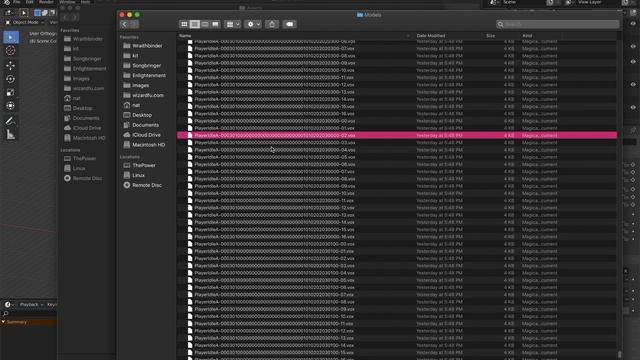
Task: Open Documents in front Finder sidebar
Action: tap(145, 125)
